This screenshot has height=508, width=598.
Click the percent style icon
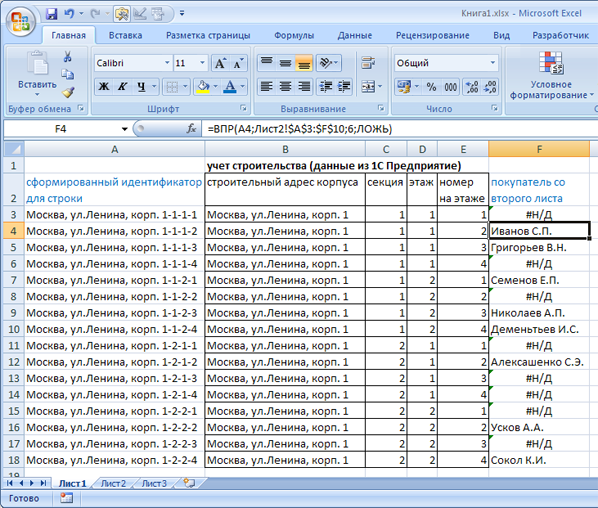[x=431, y=87]
